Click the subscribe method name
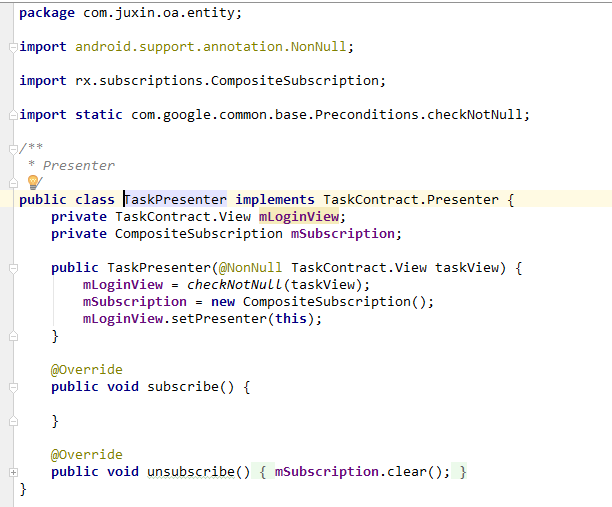Image resolution: width=612 pixels, height=507 pixels. 183,387
